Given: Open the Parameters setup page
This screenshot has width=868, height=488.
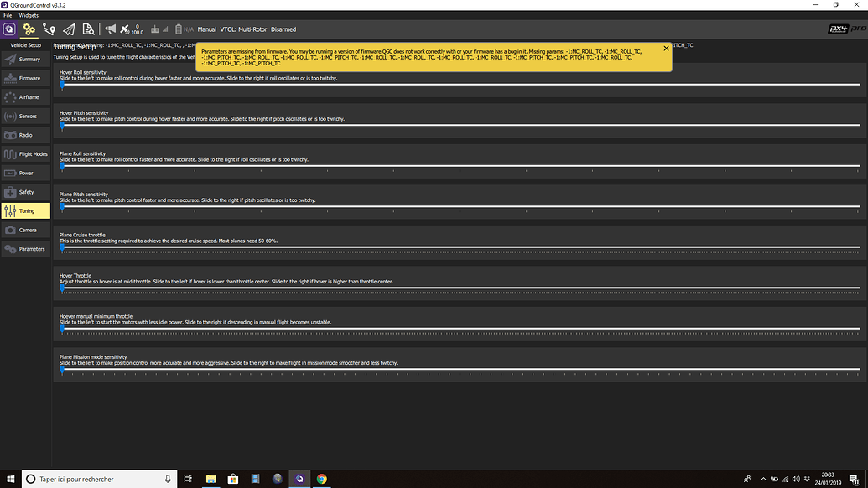Looking at the screenshot, I should point(25,249).
